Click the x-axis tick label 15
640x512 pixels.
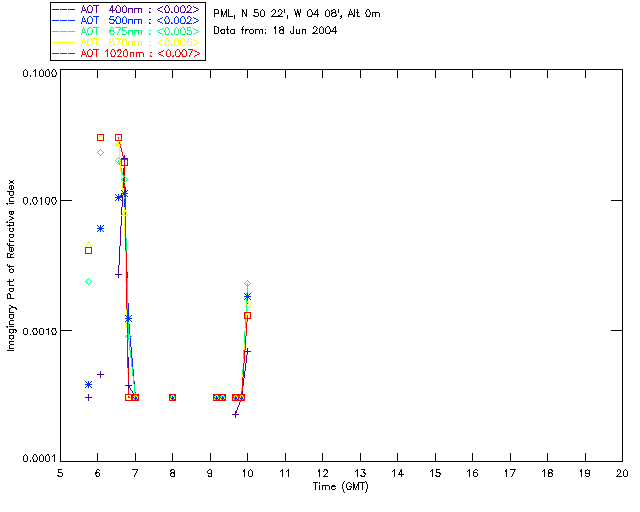pos(435,473)
